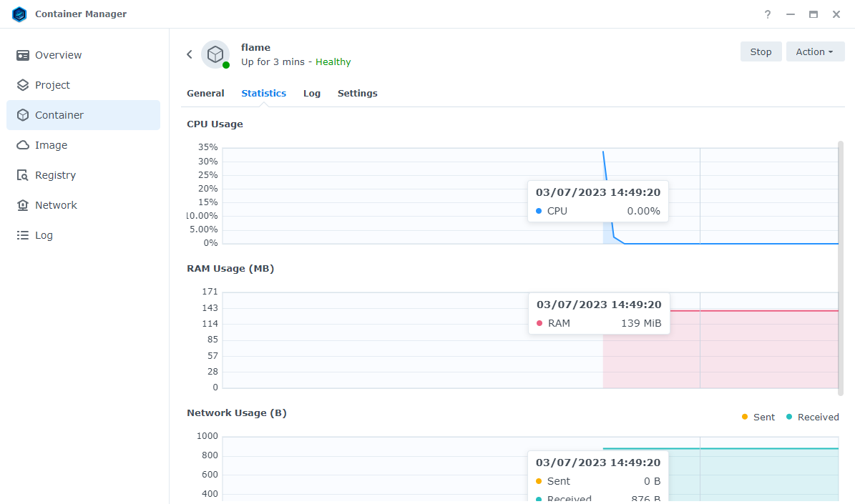Click the Overview sidebar icon
This screenshot has width=855, height=504.
pos(22,56)
